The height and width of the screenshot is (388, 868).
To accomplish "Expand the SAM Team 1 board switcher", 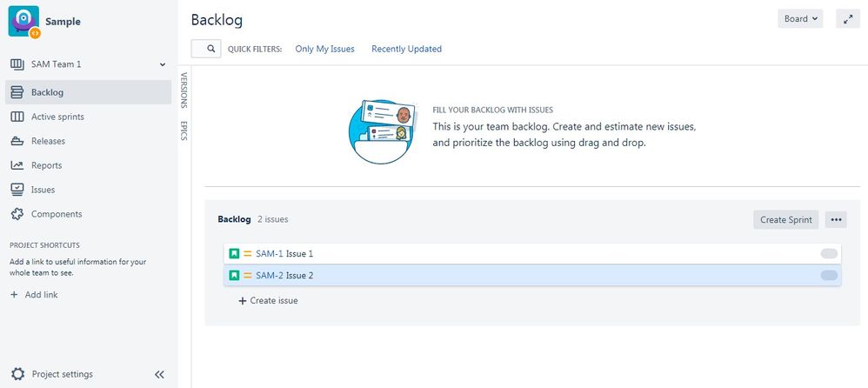I will click(162, 64).
